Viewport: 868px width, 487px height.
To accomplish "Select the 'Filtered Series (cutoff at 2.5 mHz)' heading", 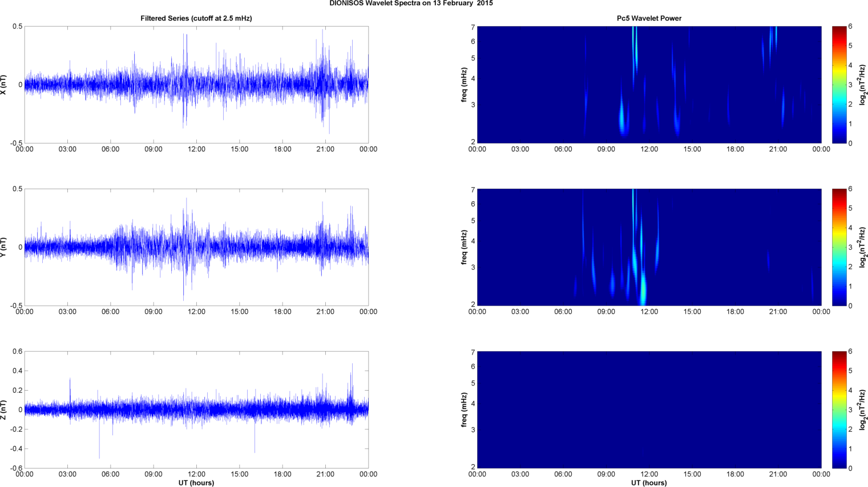I will (x=196, y=18).
